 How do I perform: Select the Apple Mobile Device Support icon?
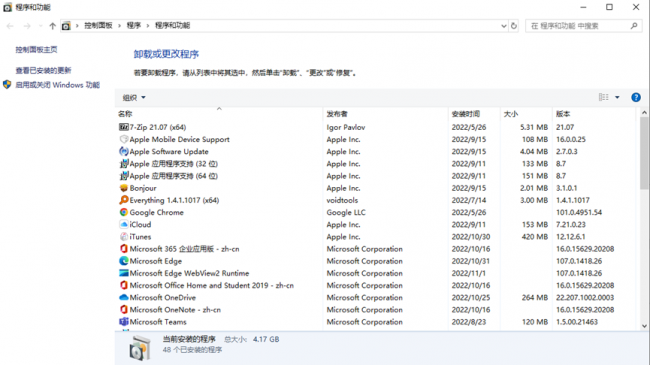tap(124, 139)
